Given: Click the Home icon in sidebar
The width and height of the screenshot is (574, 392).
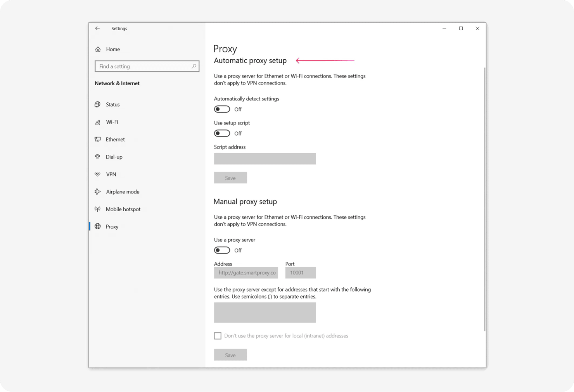Looking at the screenshot, I should pyautogui.click(x=98, y=49).
